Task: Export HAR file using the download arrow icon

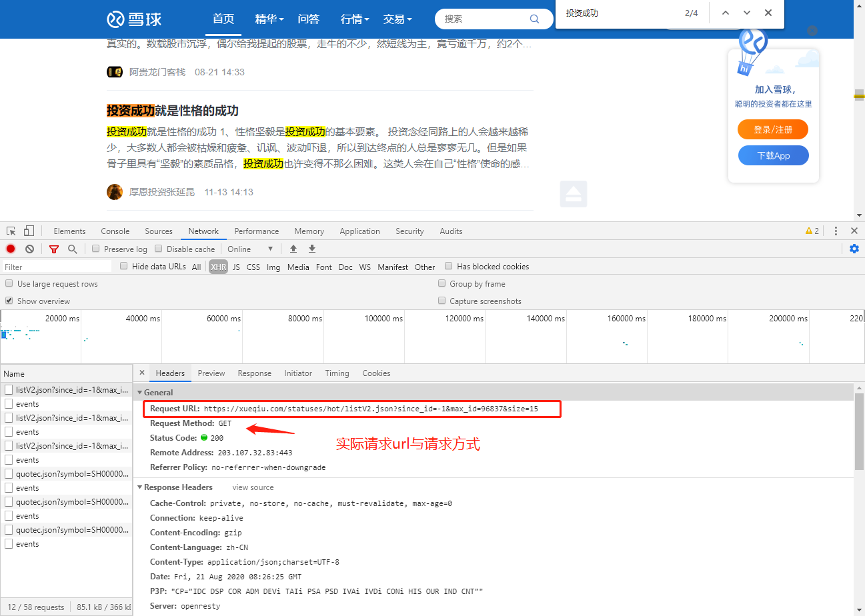Action: click(x=311, y=248)
